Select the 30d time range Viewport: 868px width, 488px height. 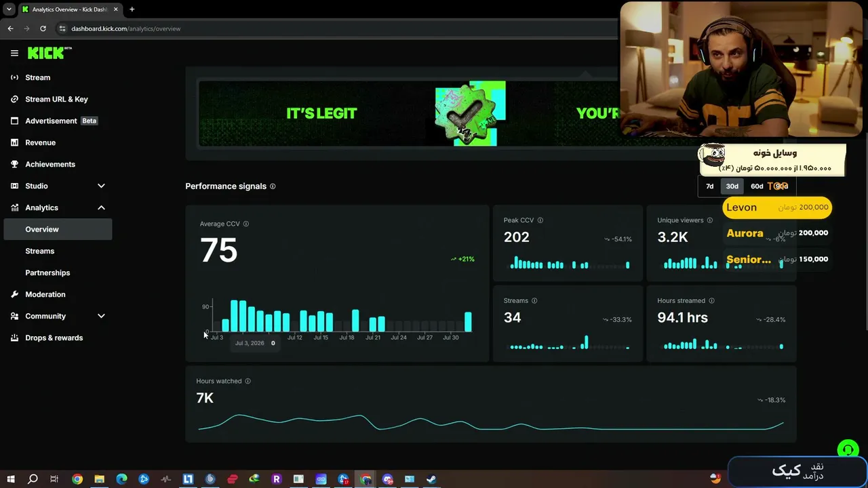pos(732,186)
